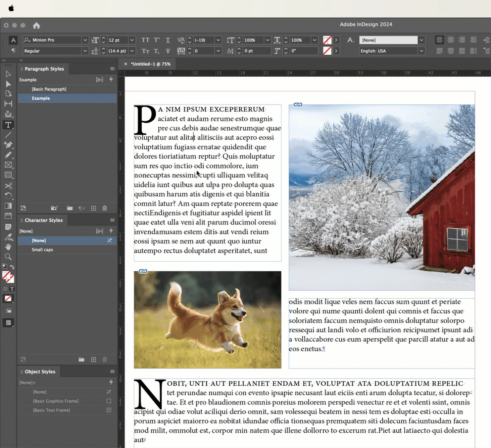The height and width of the screenshot is (448, 491).
Task: Switch to the Character Styles panel tab
Action: (x=43, y=220)
